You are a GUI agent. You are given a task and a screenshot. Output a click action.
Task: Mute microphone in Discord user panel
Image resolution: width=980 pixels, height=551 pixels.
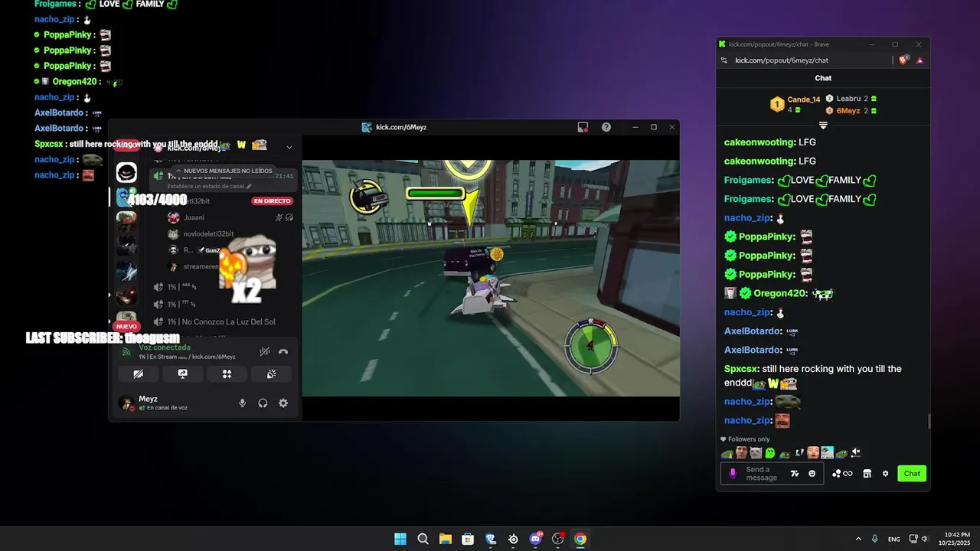243,403
